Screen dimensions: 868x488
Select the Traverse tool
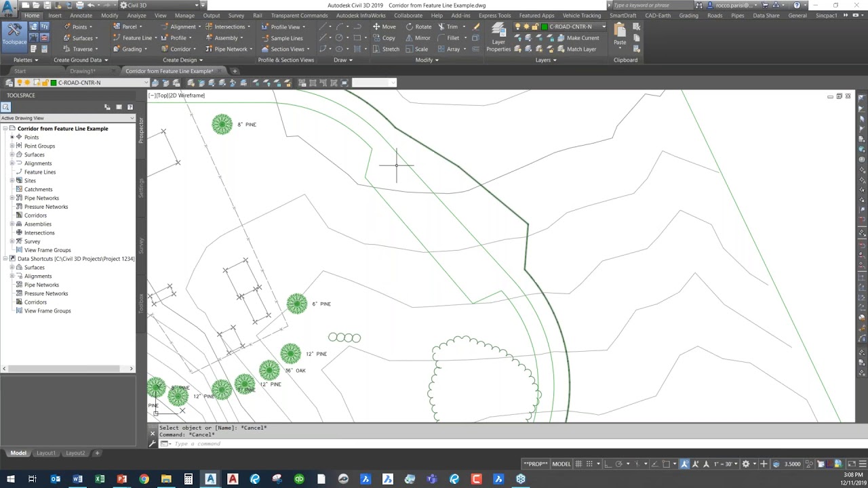click(82, 49)
